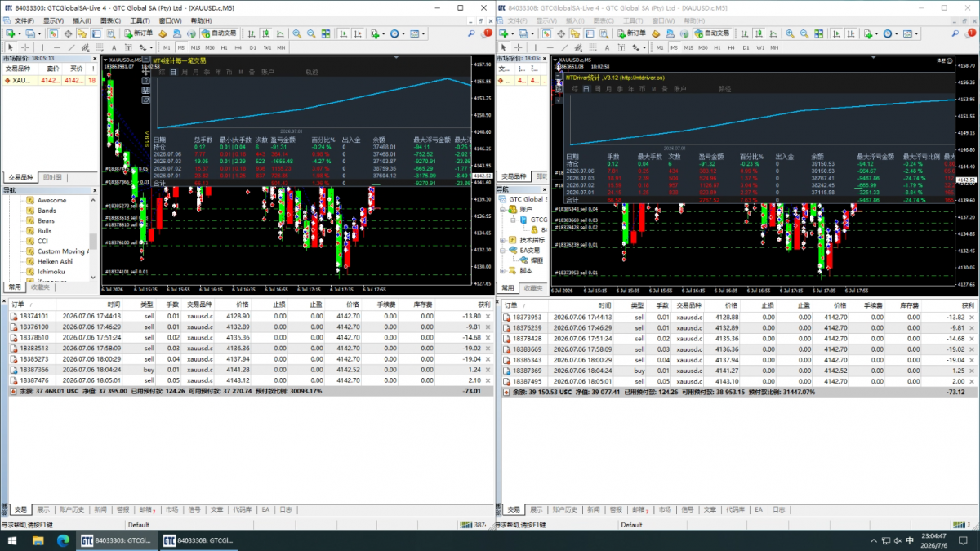Open the periodicity clock dropdown arrow, left toolbar

coord(403,33)
